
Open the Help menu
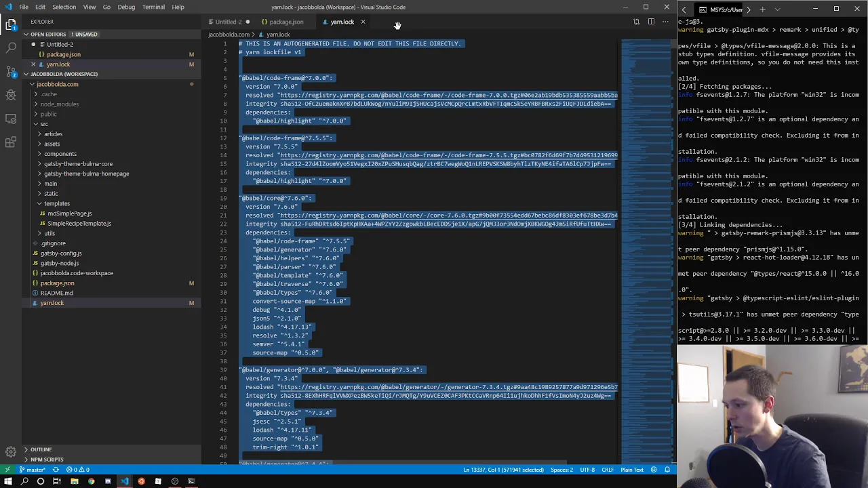(x=178, y=7)
